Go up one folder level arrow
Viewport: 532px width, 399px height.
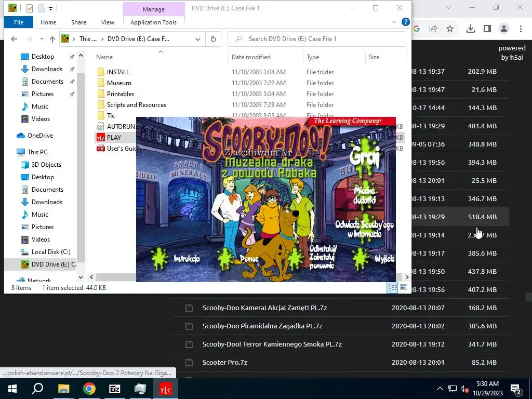click(x=52, y=39)
